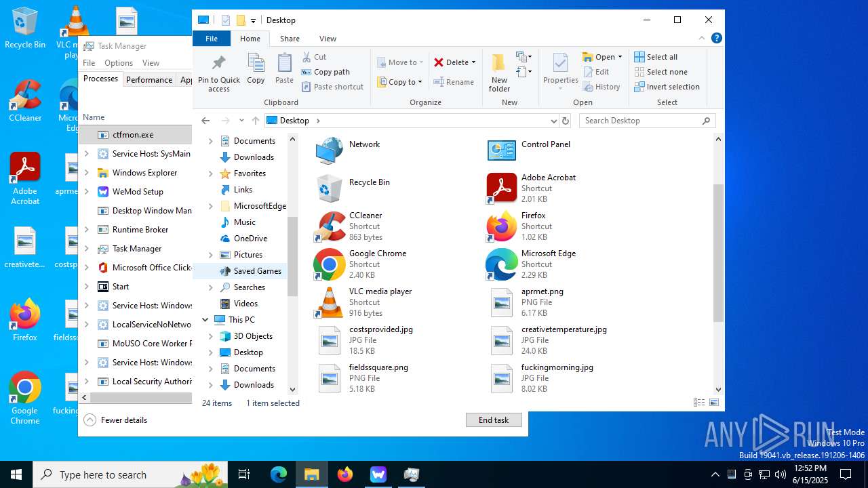
Task: Open Performance tab in Task Manager
Action: pyautogui.click(x=149, y=79)
